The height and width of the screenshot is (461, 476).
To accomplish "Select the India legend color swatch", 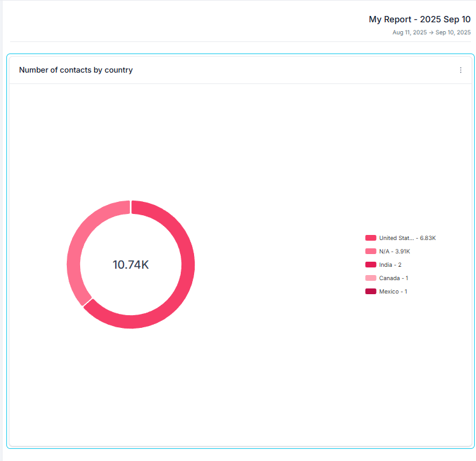I will tap(370, 265).
